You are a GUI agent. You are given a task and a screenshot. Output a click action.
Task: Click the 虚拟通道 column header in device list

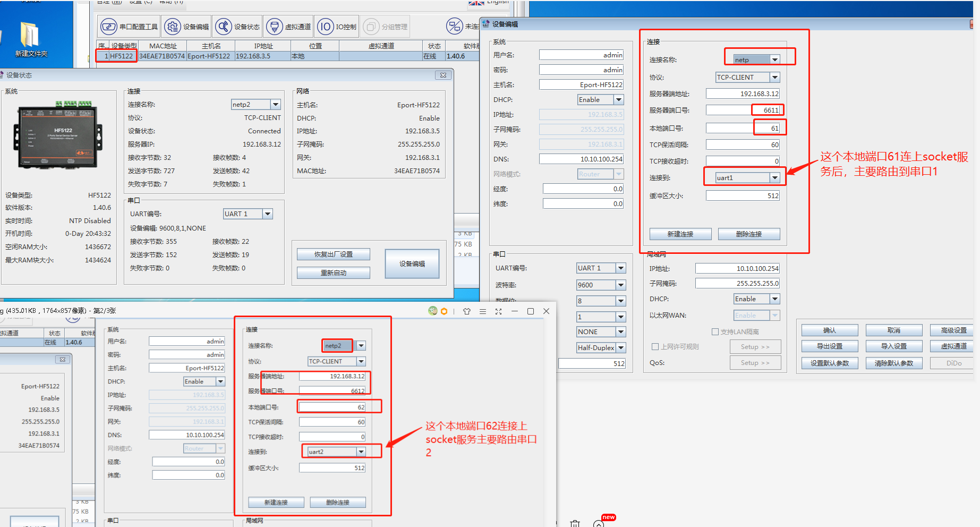pyautogui.click(x=381, y=46)
